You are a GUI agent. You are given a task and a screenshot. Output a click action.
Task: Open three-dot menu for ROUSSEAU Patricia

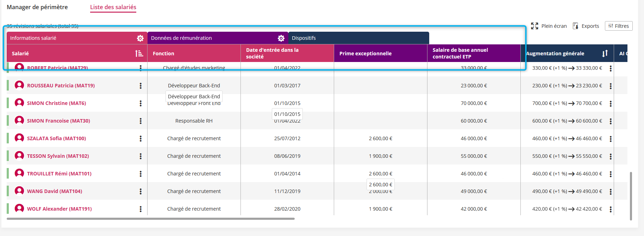[140, 86]
